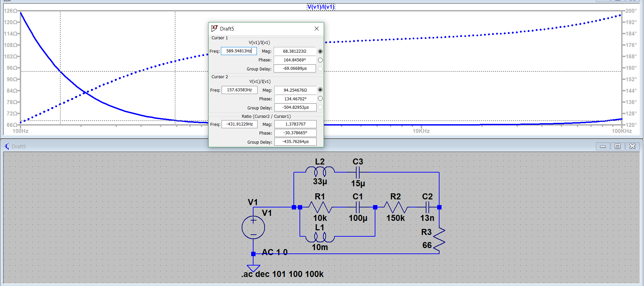This screenshot has width=644, height=286.
Task: Click the 160° phase axis label
Action: tap(631, 68)
